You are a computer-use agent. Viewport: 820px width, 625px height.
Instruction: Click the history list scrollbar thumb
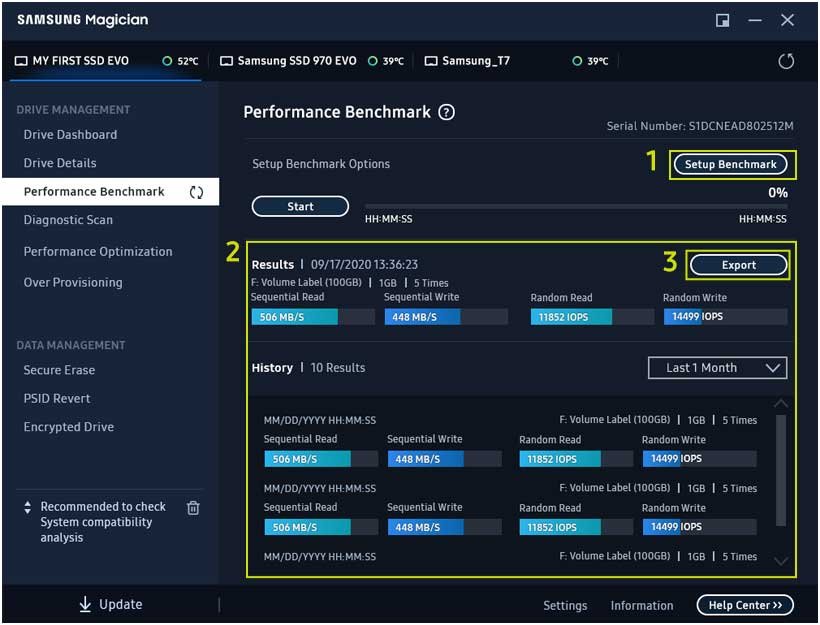pyautogui.click(x=781, y=470)
